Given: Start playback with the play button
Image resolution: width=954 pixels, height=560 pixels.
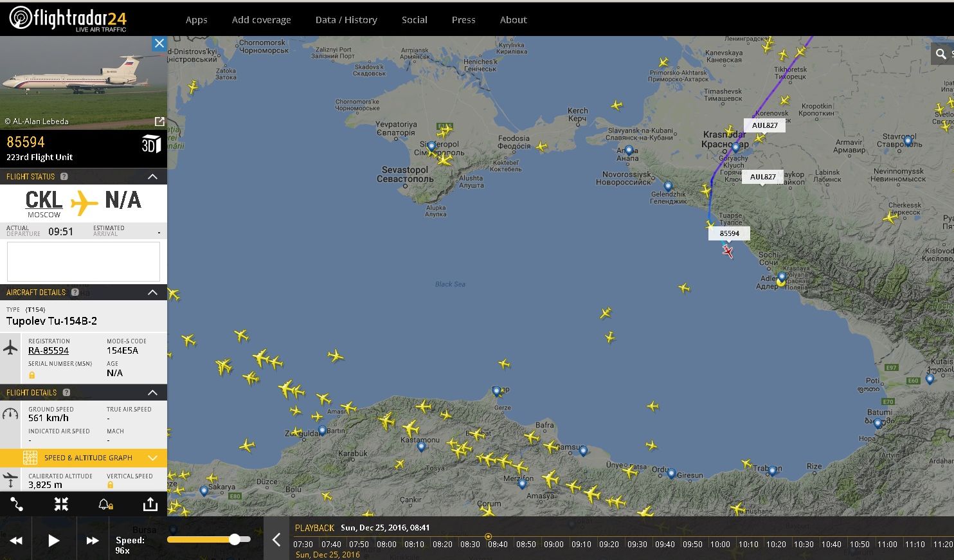Looking at the screenshot, I should (54, 541).
